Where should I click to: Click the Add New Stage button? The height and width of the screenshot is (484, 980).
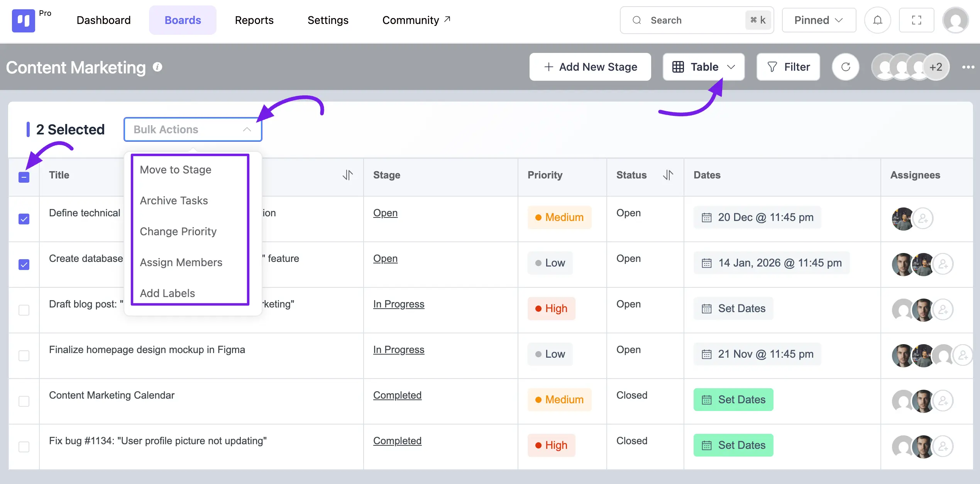point(590,67)
